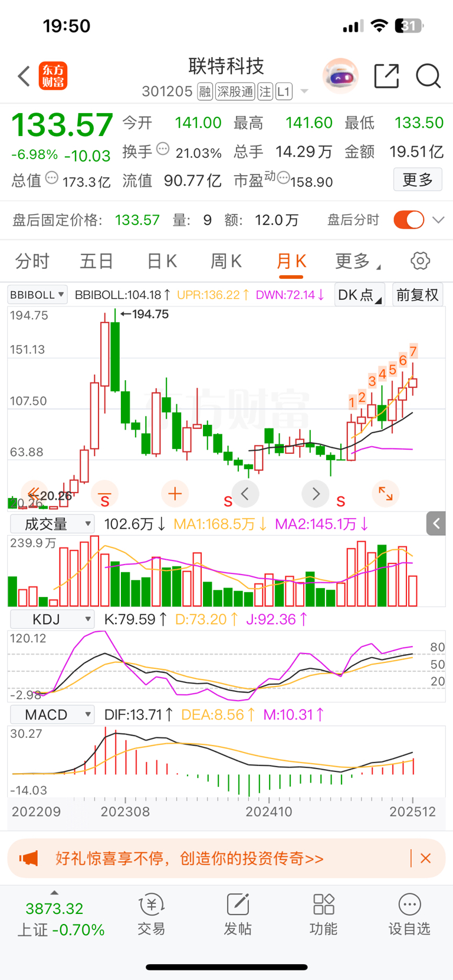Open 发帖 post icon
The image size is (453, 980).
[238, 915]
